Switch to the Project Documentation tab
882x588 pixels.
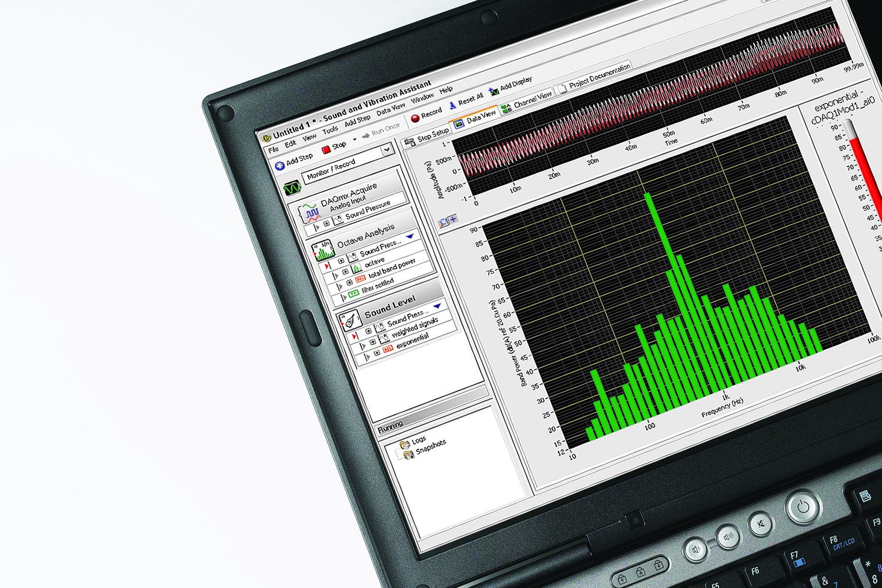594,78
